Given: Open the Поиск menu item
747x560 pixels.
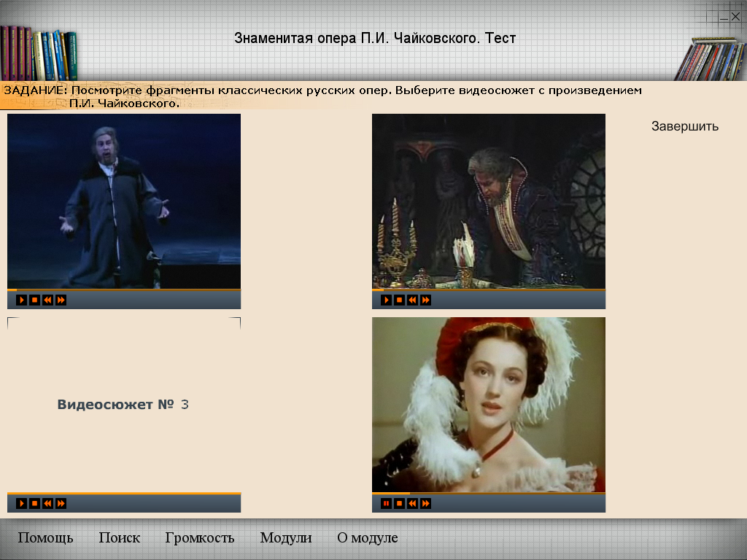Looking at the screenshot, I should [119, 537].
